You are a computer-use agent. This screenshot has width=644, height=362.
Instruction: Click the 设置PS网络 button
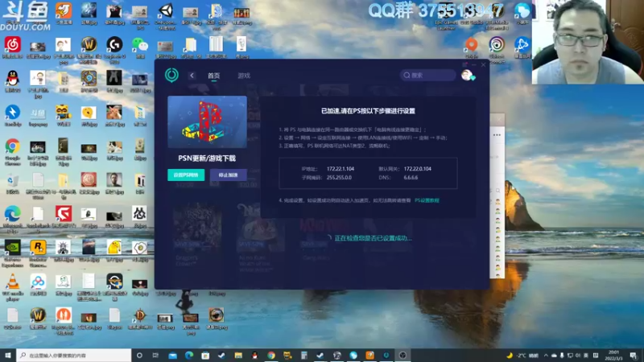pyautogui.click(x=186, y=175)
